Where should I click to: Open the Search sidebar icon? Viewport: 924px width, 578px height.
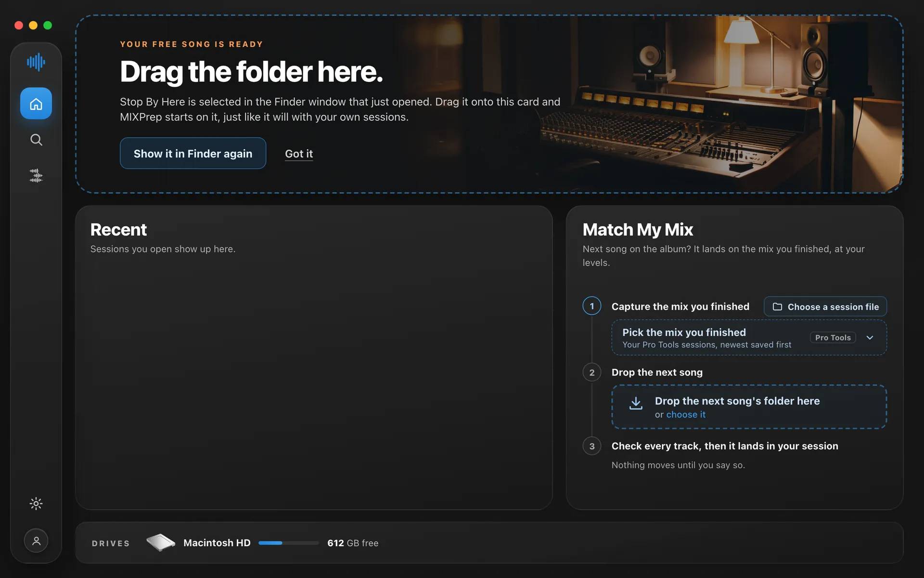point(36,140)
